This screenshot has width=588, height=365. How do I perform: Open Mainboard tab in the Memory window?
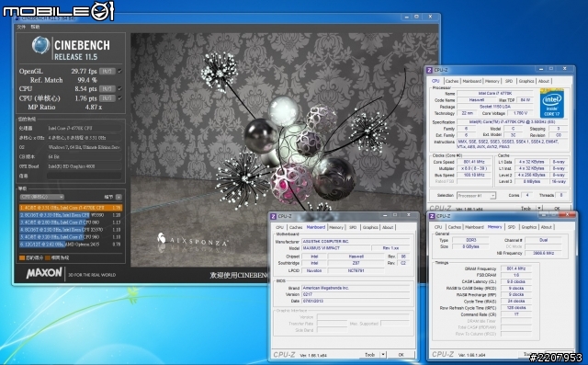coord(474,227)
